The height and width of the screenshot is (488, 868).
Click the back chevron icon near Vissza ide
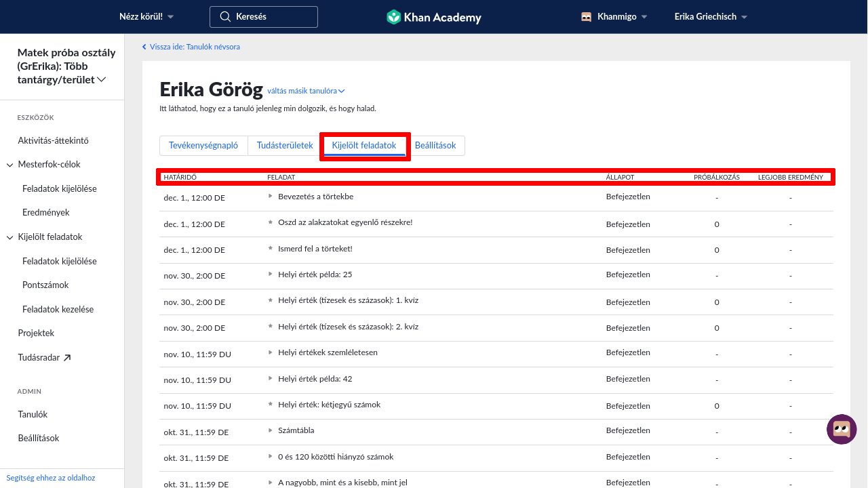pos(144,47)
